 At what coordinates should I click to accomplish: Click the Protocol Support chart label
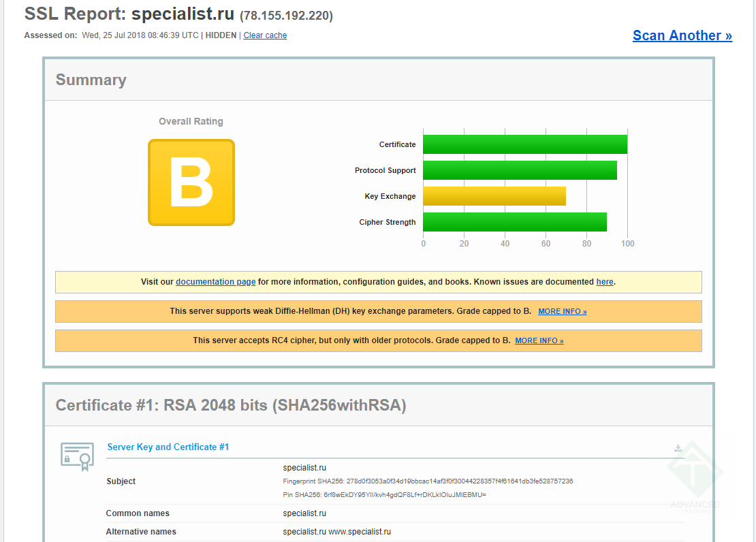(x=385, y=170)
